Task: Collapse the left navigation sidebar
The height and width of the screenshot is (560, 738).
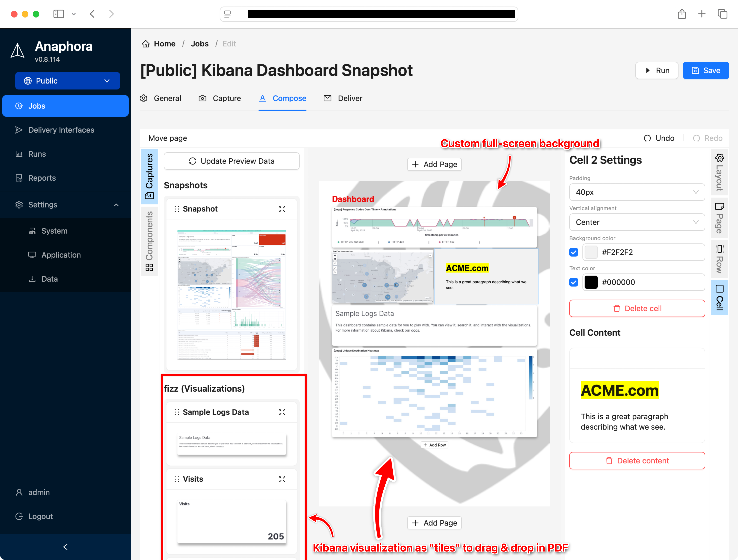Action: 65,547
